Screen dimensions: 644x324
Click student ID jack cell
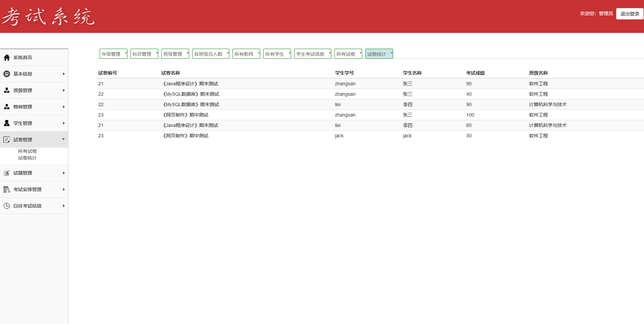pyautogui.click(x=339, y=136)
